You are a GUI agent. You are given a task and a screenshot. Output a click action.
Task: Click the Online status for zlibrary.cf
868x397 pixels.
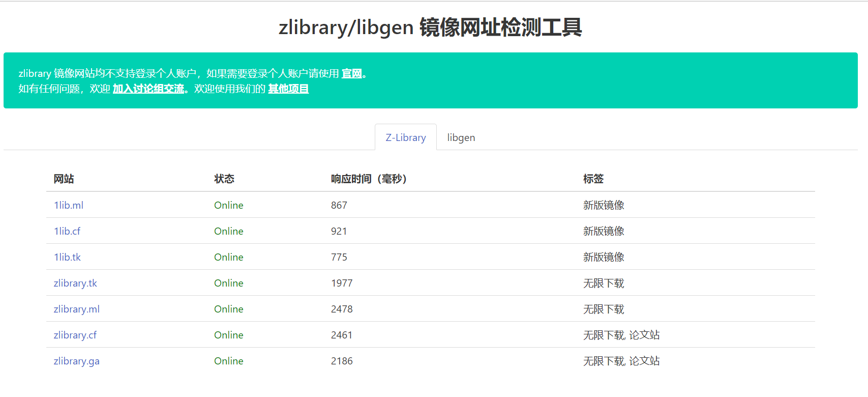coord(229,335)
